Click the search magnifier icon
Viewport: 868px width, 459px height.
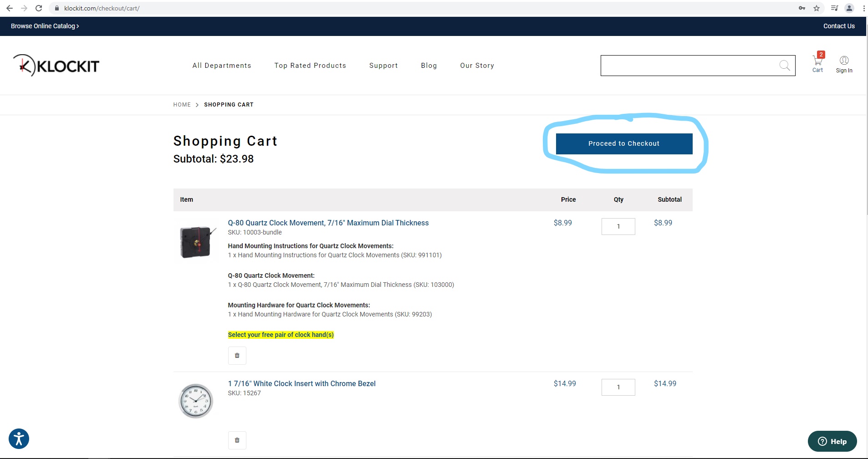tap(785, 66)
